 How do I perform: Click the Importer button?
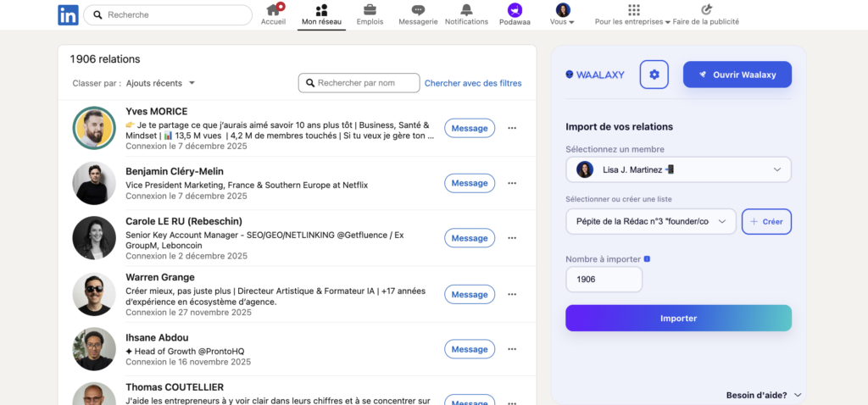point(679,318)
